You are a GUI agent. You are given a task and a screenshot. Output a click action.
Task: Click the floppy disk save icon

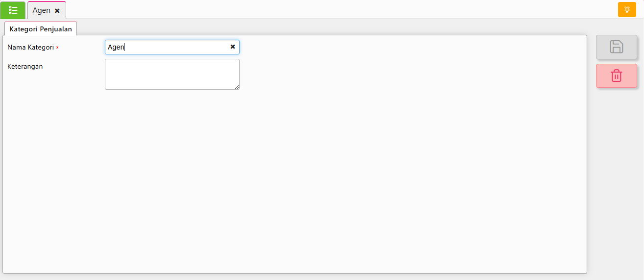pyautogui.click(x=616, y=47)
